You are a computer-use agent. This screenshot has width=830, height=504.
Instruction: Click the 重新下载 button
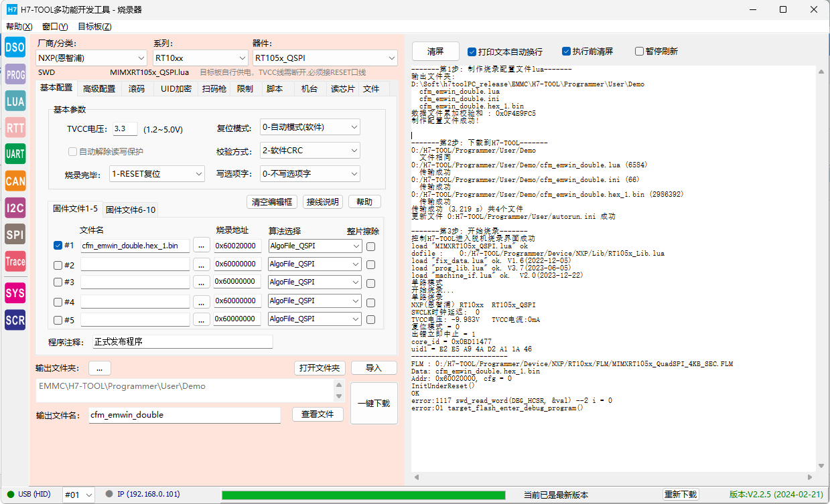tap(681, 495)
